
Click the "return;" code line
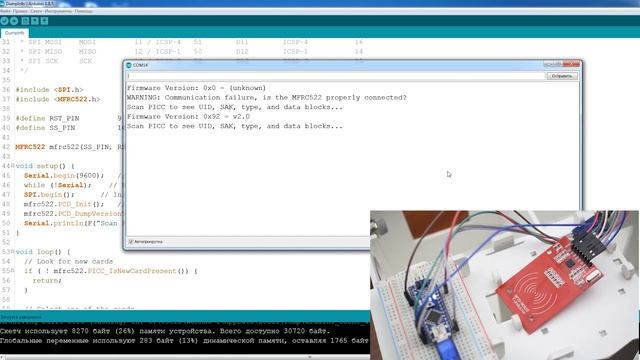tap(47, 280)
